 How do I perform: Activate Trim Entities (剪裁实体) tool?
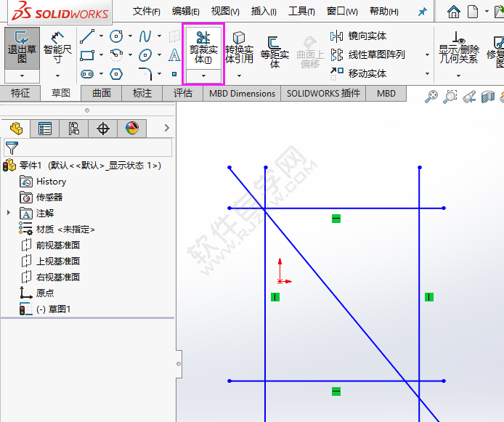pos(203,47)
